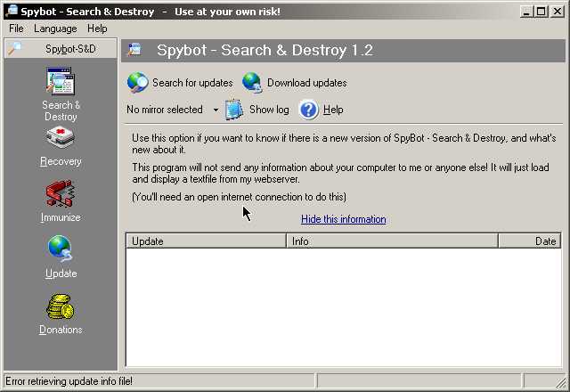The image size is (570, 392).
Task: Click the Donations label in sidebar
Action: 61,330
